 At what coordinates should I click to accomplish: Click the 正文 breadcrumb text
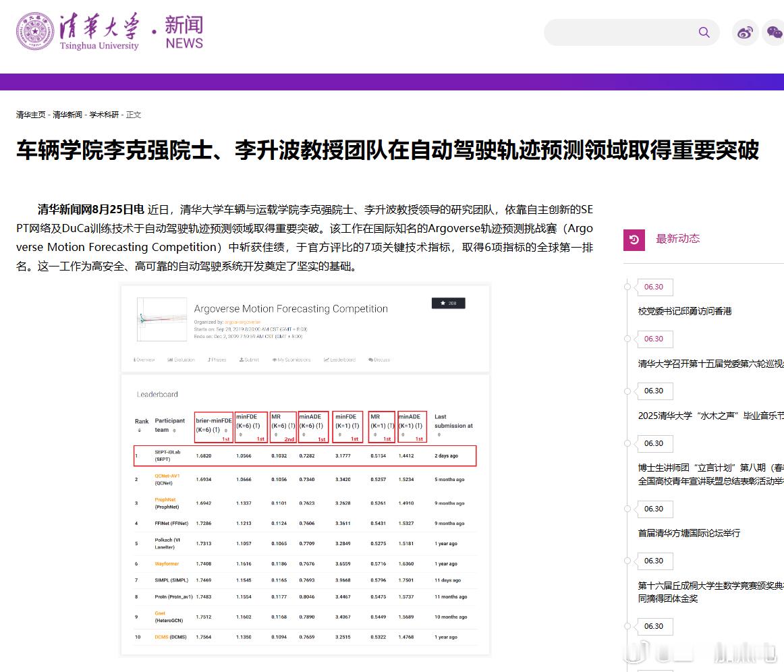click(134, 115)
